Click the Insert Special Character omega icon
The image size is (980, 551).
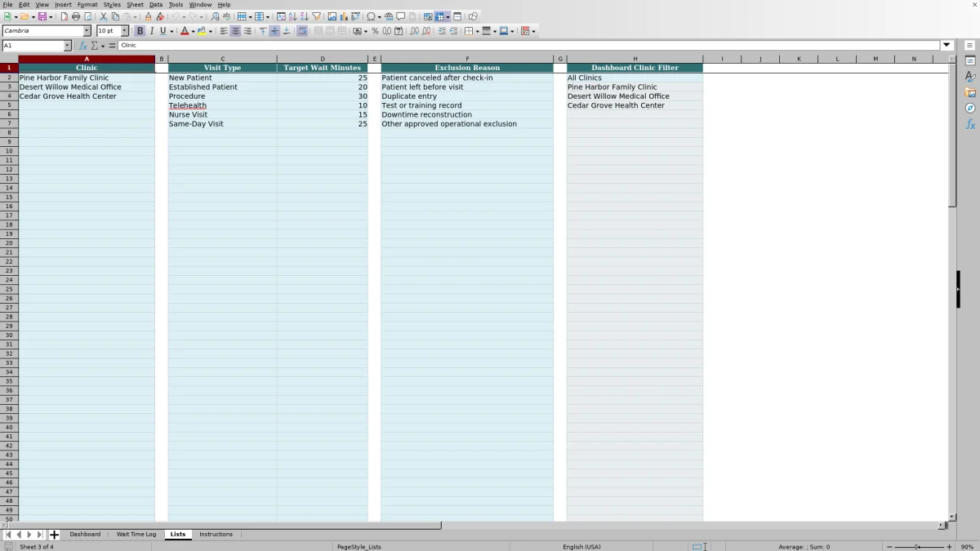(x=371, y=16)
